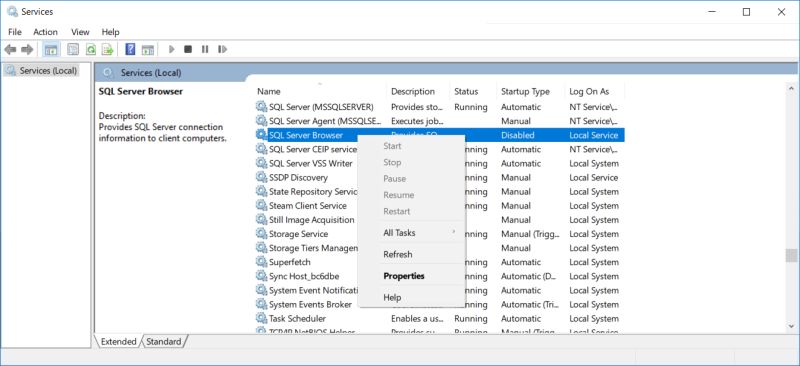The image size is (800, 366).
Task: Click the Stop Service square icon
Action: 188,50
